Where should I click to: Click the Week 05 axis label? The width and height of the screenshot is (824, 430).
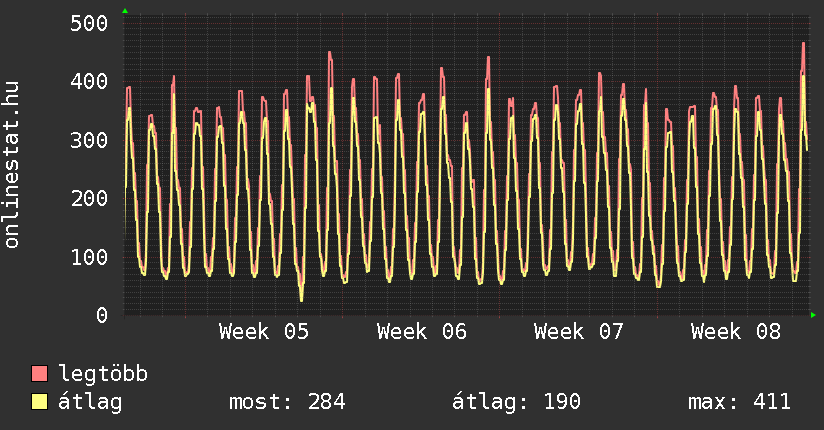click(x=264, y=332)
